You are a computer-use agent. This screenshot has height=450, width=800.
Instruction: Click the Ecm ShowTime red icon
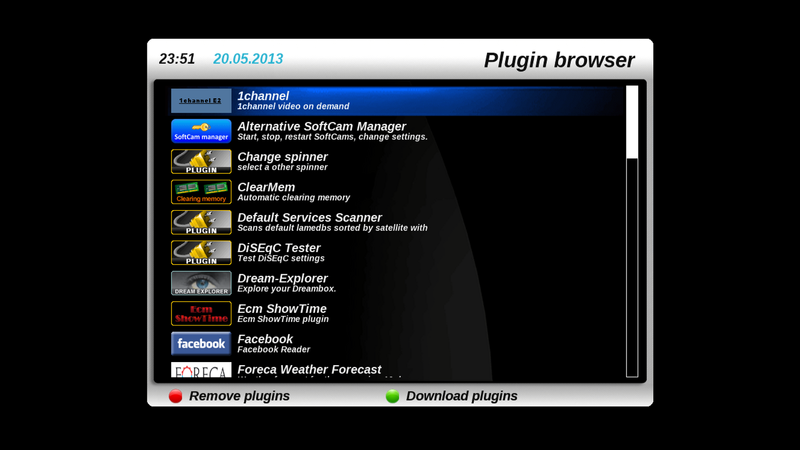coord(201,313)
